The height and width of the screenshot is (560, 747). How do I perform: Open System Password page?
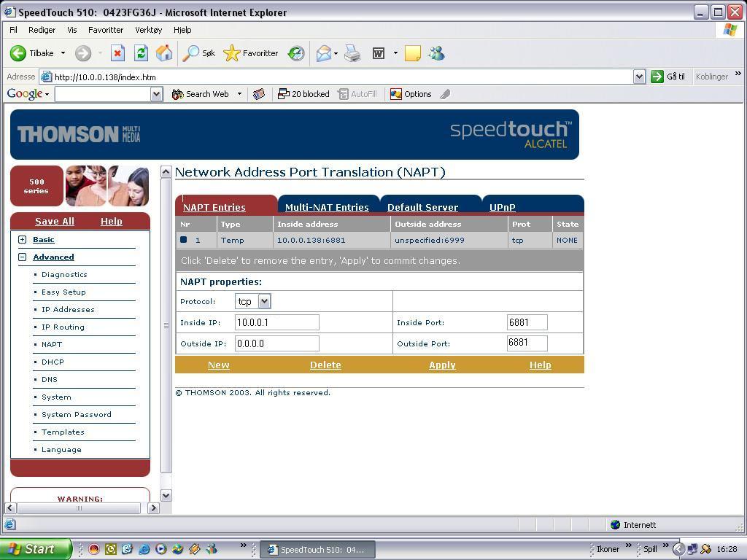point(76,414)
